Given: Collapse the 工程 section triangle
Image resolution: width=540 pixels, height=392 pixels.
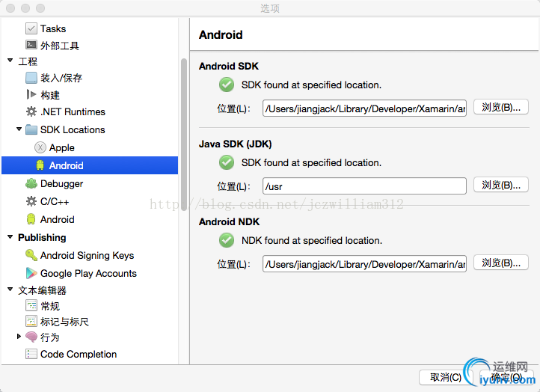Looking at the screenshot, I should pos(10,61).
